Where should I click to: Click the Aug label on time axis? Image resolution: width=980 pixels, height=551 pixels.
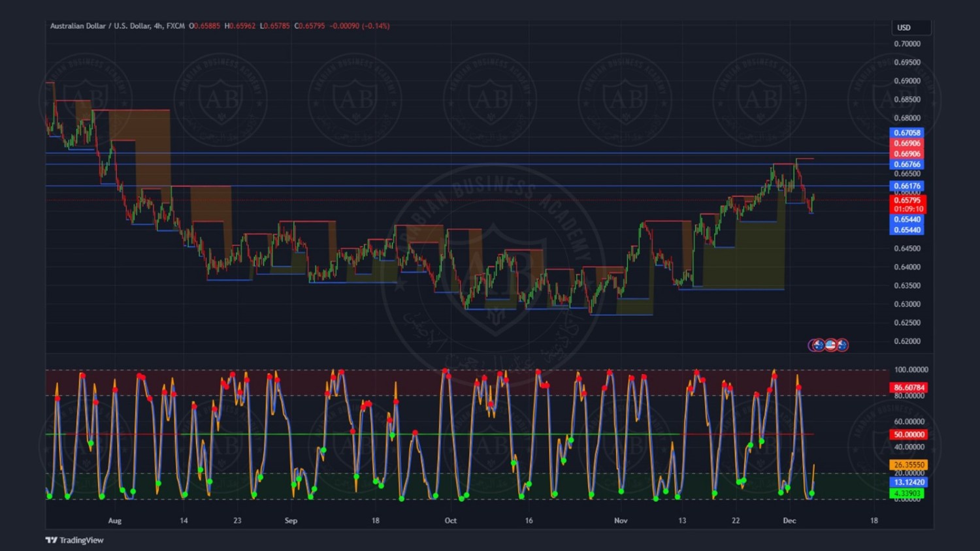click(x=115, y=521)
